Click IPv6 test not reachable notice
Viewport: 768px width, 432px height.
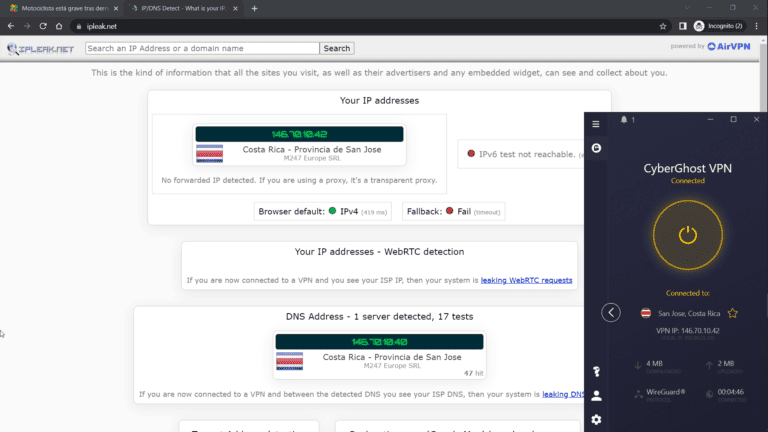(521, 154)
